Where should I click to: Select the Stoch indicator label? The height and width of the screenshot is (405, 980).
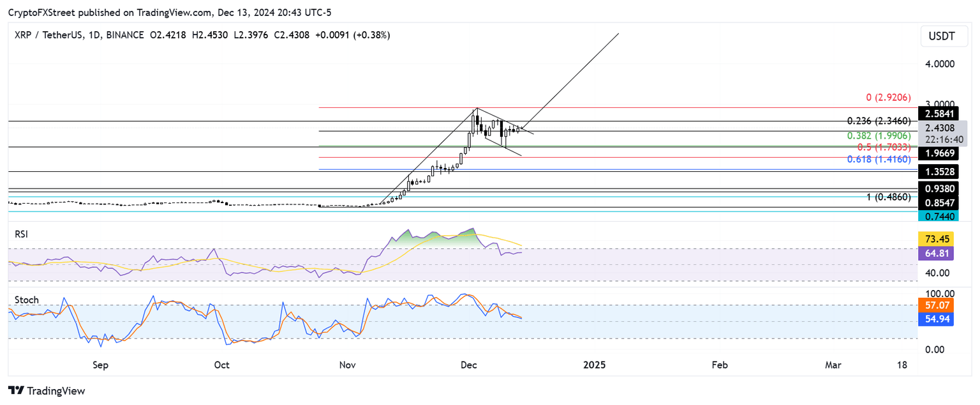(x=26, y=300)
